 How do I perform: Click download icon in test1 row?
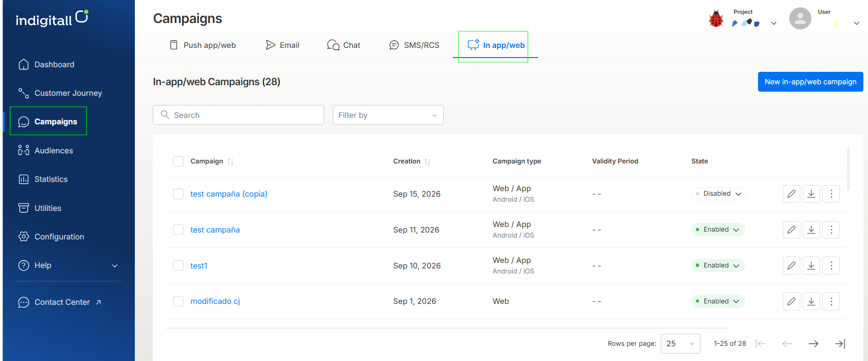[x=811, y=266]
